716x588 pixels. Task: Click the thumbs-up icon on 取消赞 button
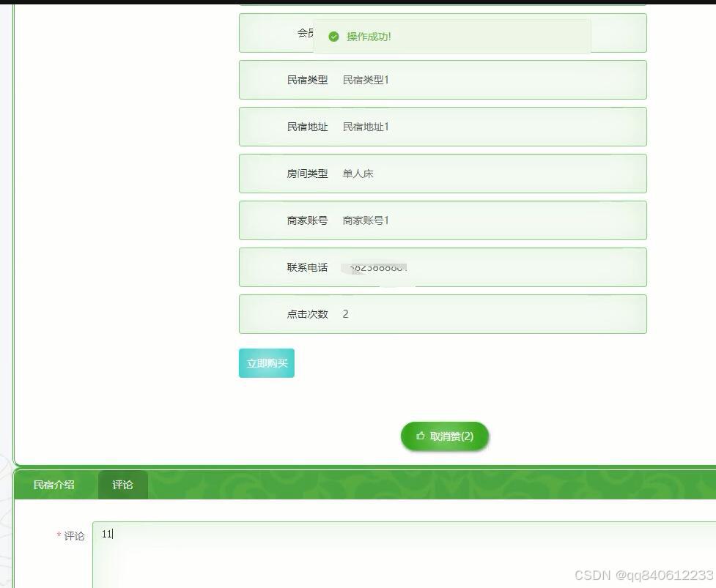[x=419, y=436]
